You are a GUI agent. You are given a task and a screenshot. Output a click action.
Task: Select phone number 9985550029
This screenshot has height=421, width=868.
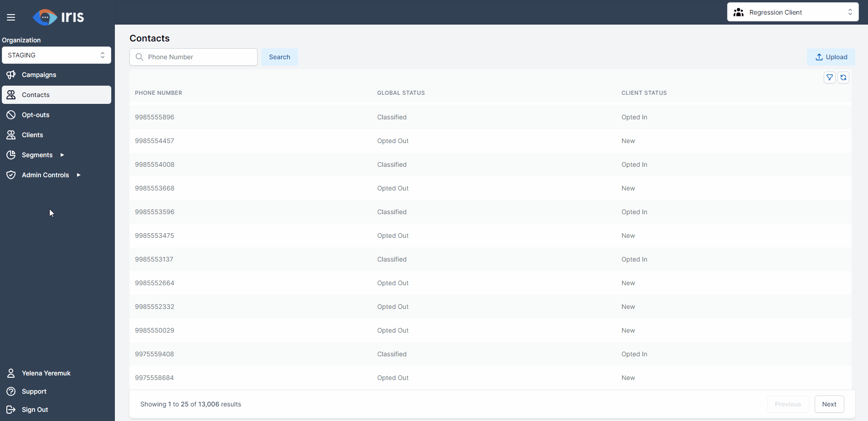(155, 330)
